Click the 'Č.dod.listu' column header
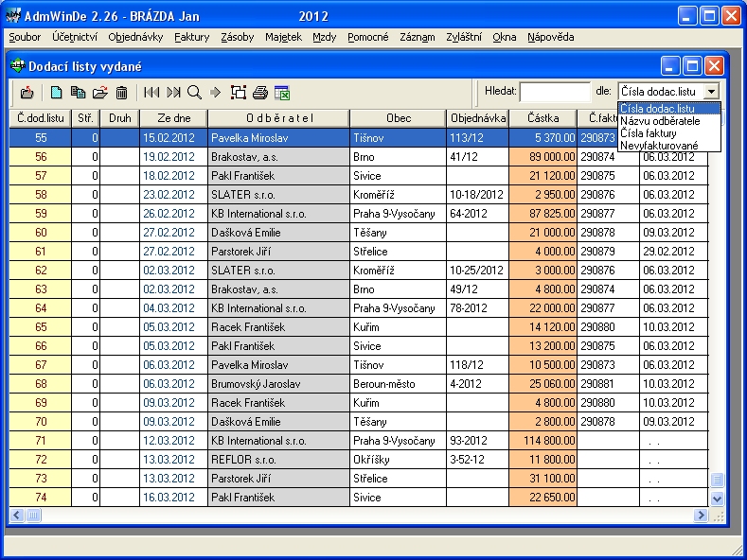This screenshot has height=560, width=747. coord(40,118)
